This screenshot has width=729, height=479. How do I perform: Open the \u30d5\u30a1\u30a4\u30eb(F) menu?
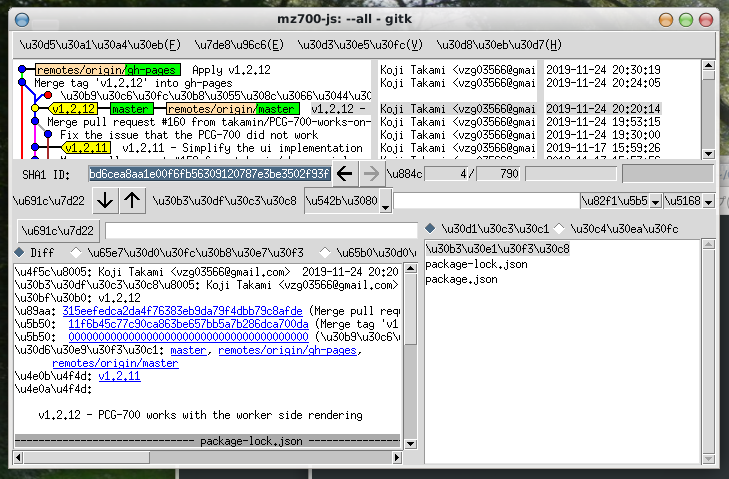[100, 45]
